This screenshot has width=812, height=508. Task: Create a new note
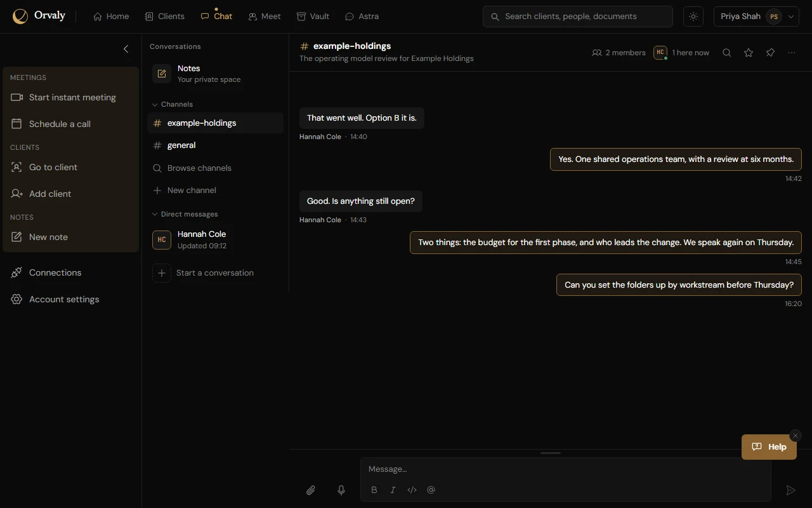pos(70,237)
